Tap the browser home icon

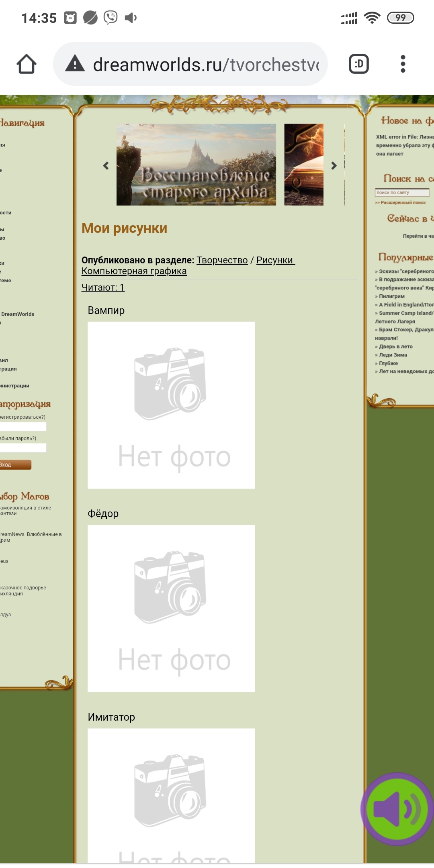27,64
